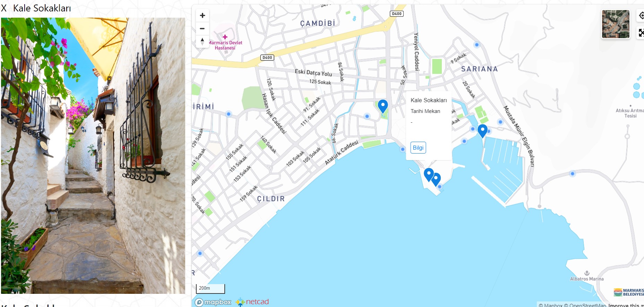Select the blue marker near the marina
This screenshot has width=644, height=307.
point(482,131)
